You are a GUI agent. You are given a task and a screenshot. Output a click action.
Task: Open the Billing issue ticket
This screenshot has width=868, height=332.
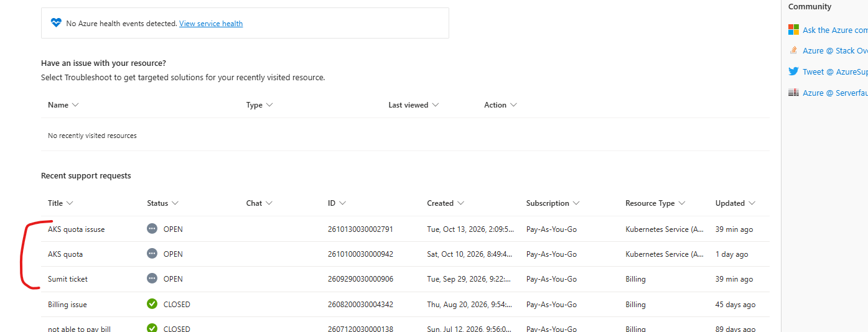coord(67,305)
